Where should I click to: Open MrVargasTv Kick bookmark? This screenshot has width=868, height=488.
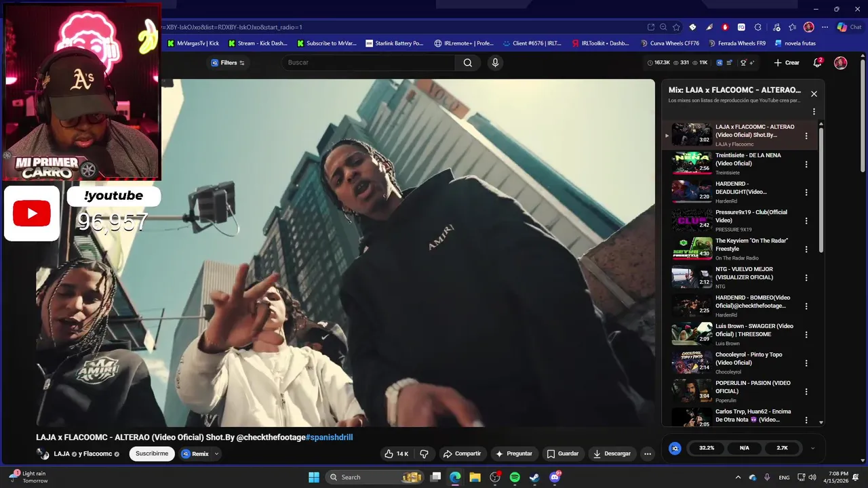(x=193, y=43)
